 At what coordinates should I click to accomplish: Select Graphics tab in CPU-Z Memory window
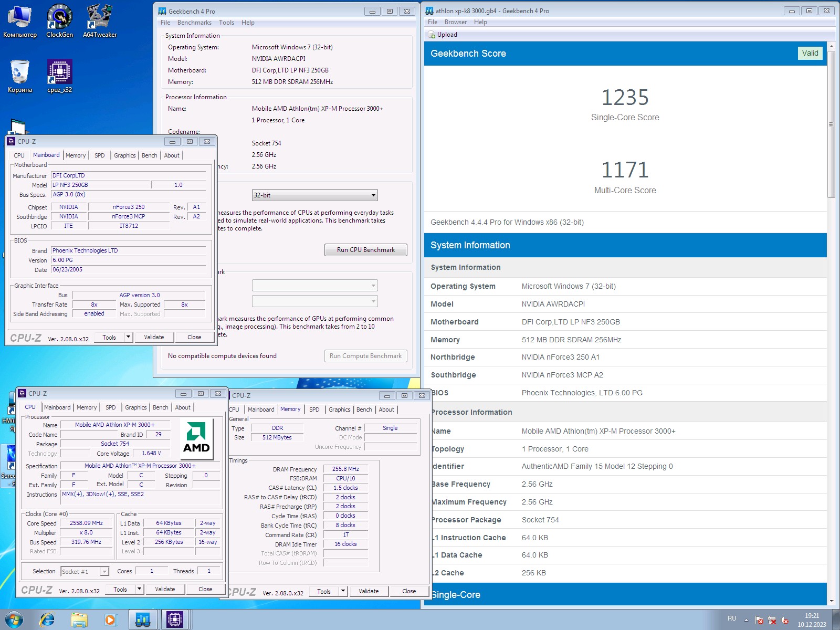[340, 409]
